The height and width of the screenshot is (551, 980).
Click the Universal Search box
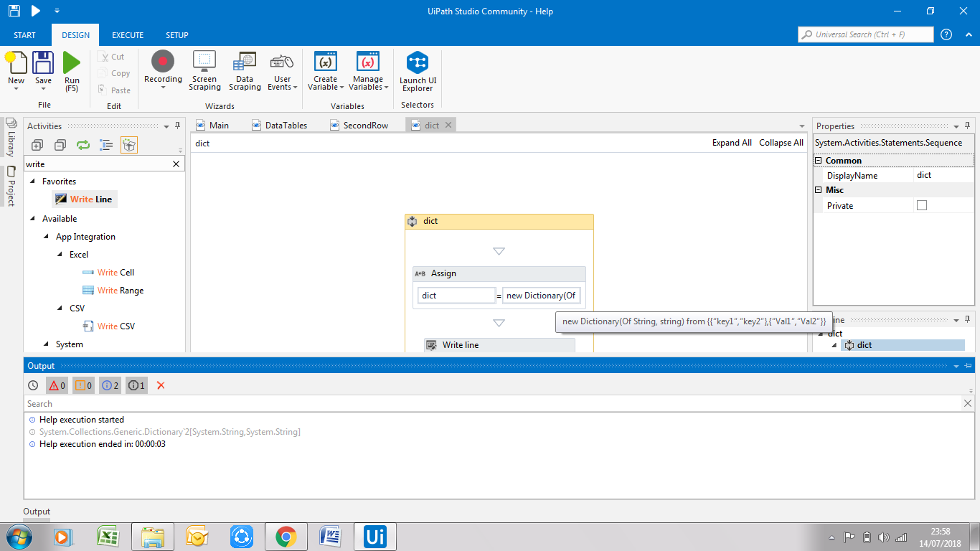point(866,34)
